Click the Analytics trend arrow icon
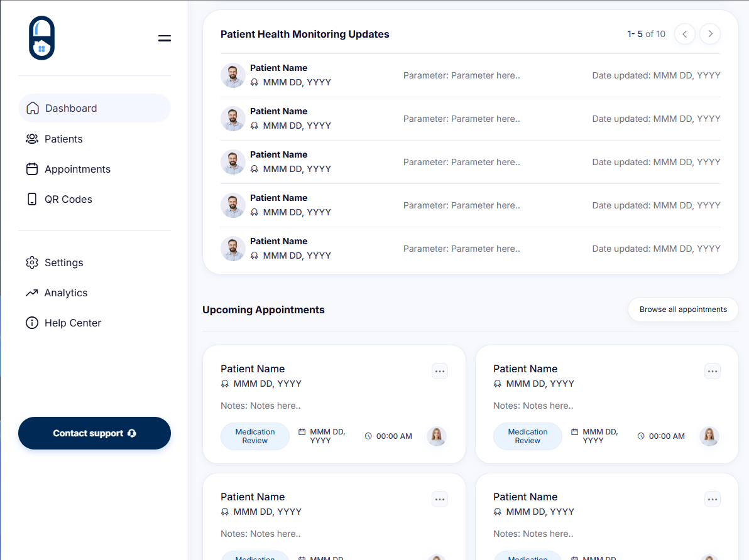749x560 pixels. point(32,293)
